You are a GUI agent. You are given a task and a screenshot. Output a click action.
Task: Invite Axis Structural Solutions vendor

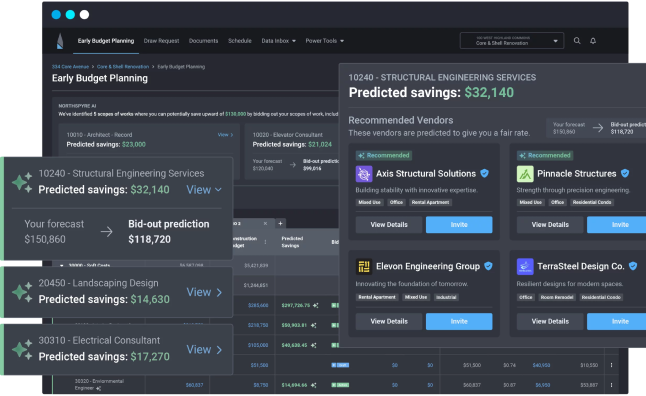459,225
